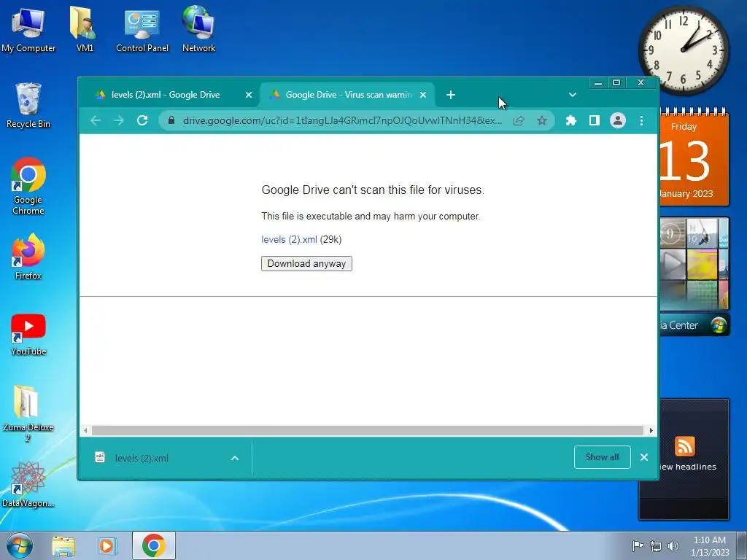This screenshot has width=747, height=560.
Task: Select the Recycle Bin icon
Action: pos(28,106)
